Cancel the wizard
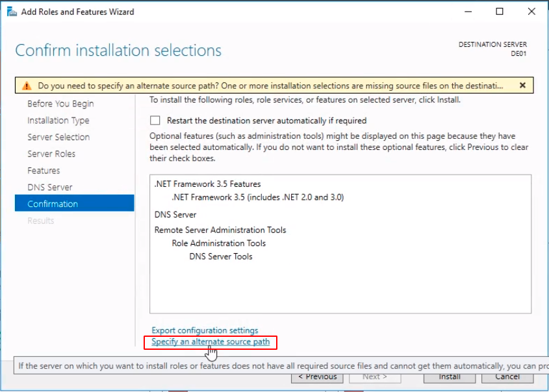Screen dimensions: 549x392 (507, 376)
